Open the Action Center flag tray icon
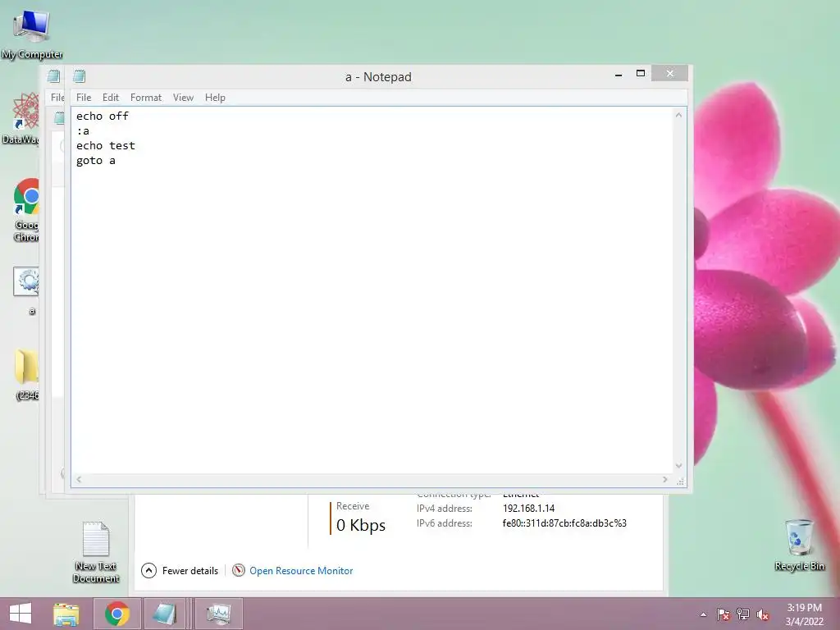The width and height of the screenshot is (840, 630). click(x=723, y=614)
